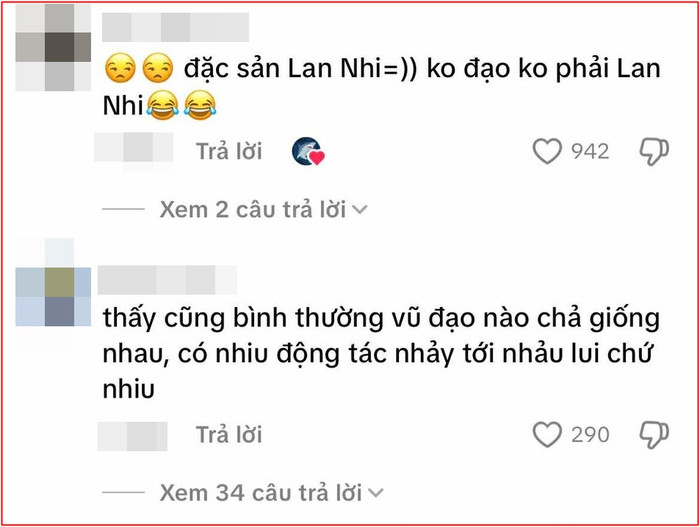Open the first commenter's blurred username
The image size is (700, 527).
click(x=175, y=27)
